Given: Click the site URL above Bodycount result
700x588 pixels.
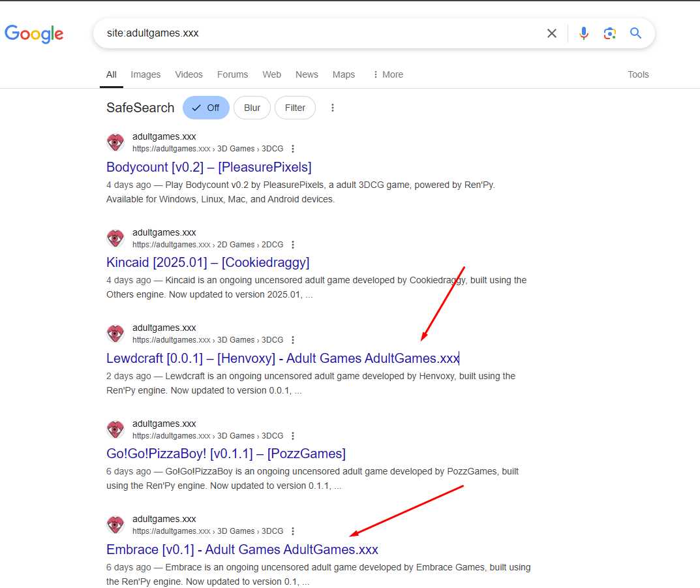Looking at the screenshot, I should (208, 149).
